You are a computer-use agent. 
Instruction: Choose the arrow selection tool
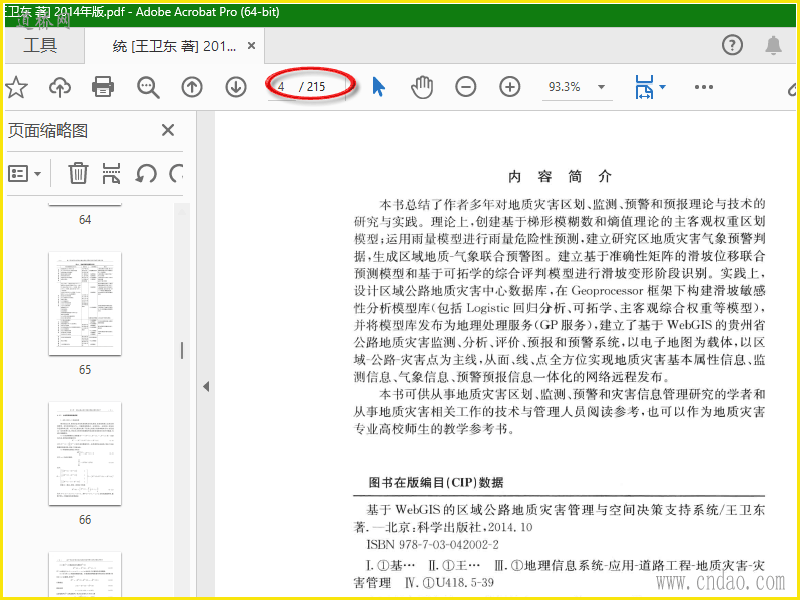[379, 87]
